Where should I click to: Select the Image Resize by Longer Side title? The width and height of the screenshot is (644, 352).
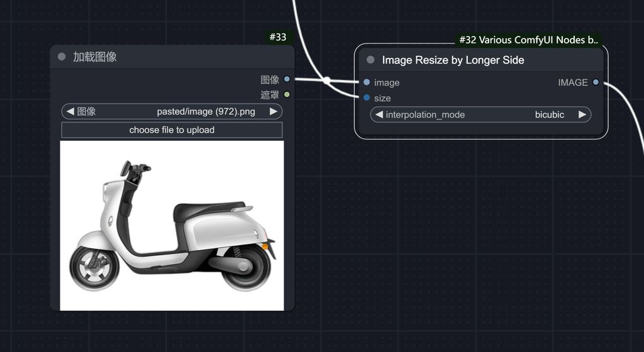(453, 60)
